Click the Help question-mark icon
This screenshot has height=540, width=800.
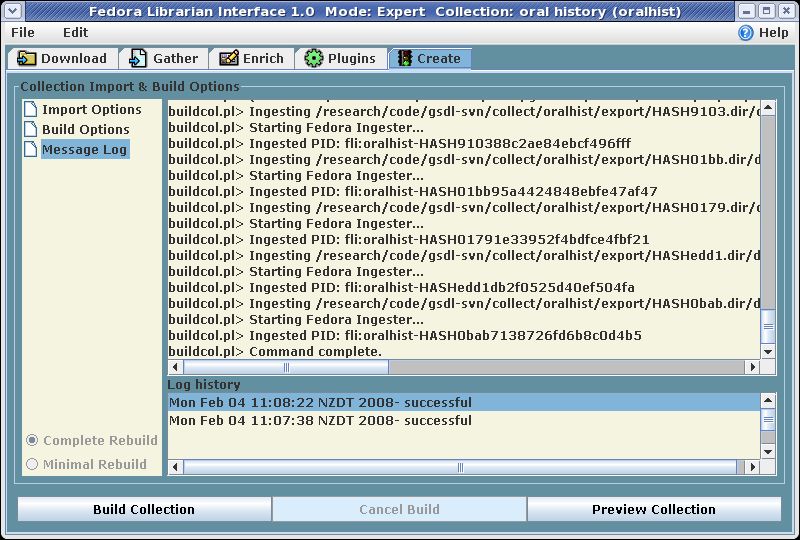click(x=745, y=33)
